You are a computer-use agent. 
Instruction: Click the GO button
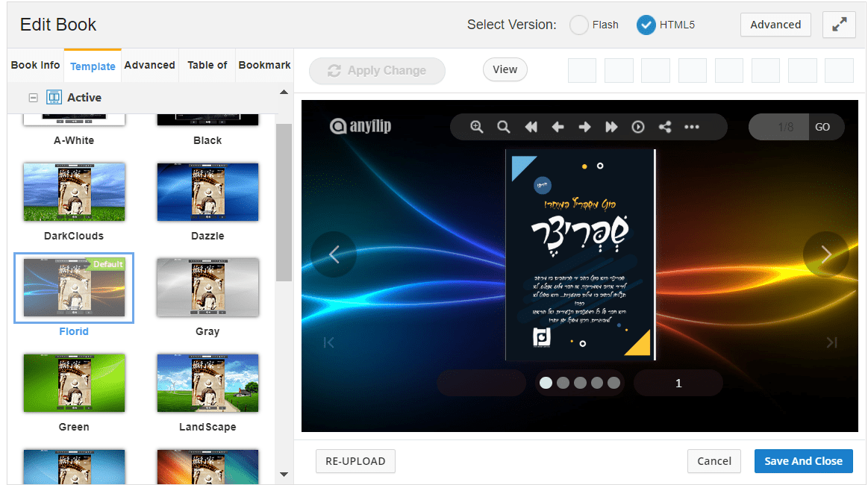click(822, 127)
